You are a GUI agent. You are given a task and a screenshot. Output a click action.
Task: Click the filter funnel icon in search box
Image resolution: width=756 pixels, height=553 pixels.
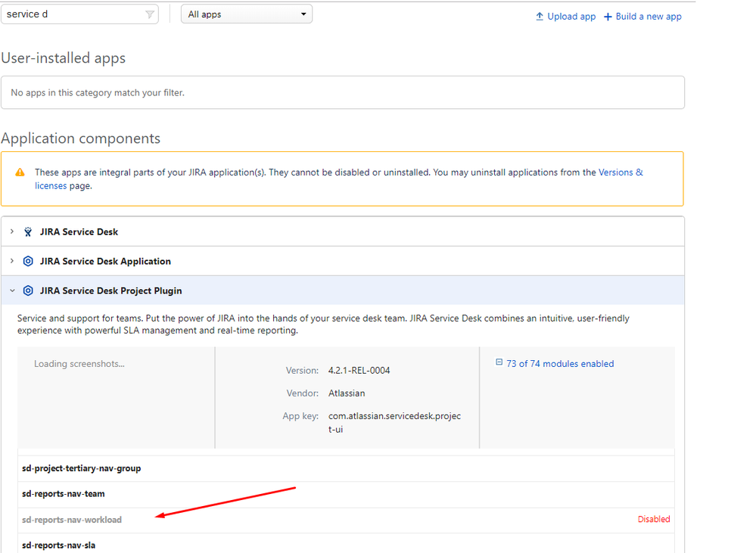(x=150, y=14)
